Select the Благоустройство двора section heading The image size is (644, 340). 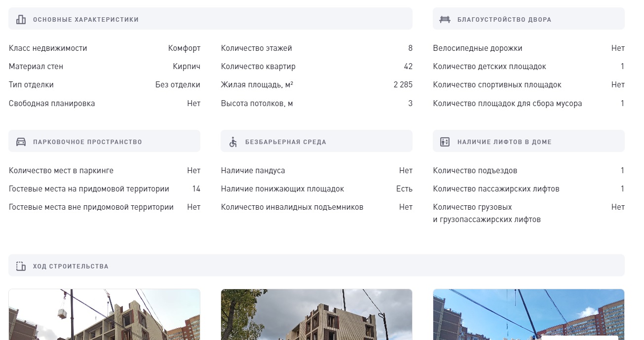504,20
